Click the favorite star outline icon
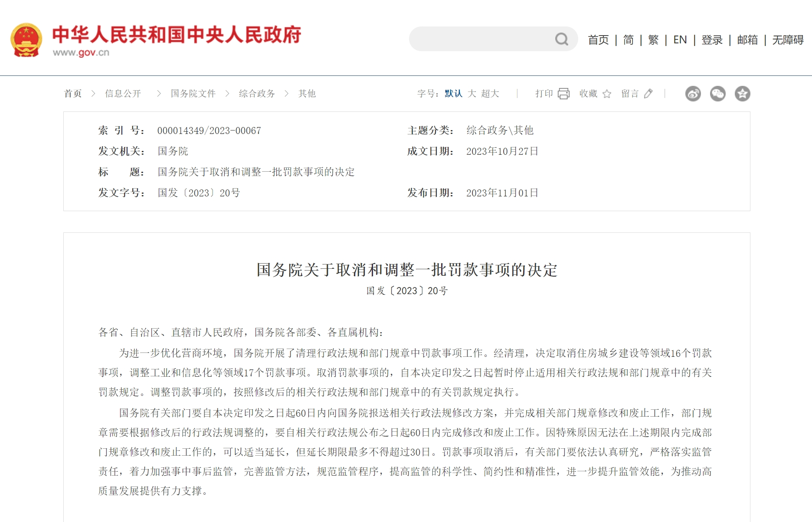The height and width of the screenshot is (522, 812). click(607, 94)
